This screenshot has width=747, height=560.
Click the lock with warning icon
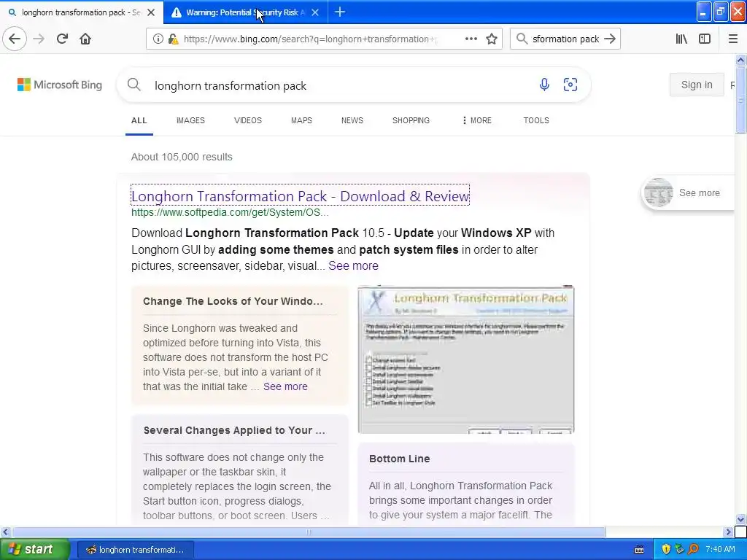[x=174, y=39]
